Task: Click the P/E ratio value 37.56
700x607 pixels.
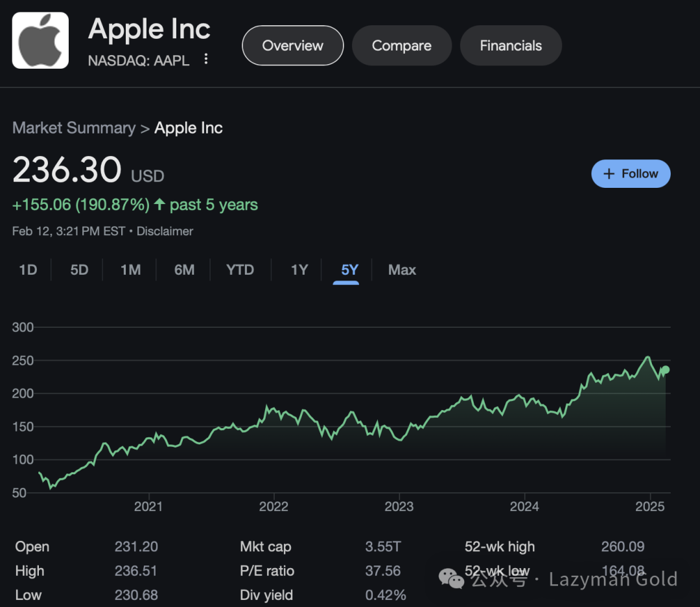Action: 383,571
